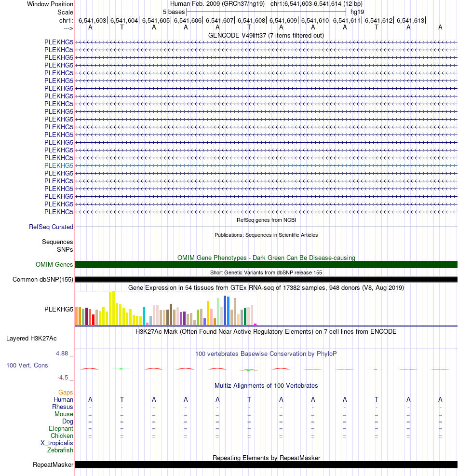Open the GTEx Gene Expression in 54 tissues title

tap(266, 288)
